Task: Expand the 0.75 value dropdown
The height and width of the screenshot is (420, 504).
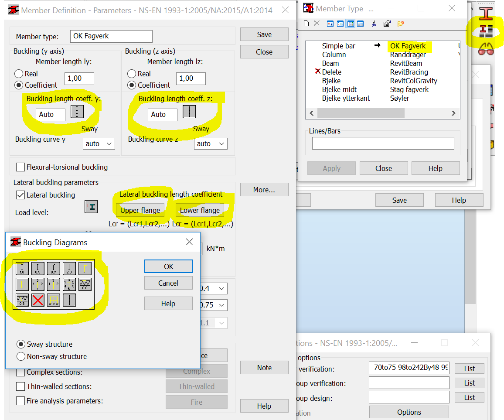Action: (x=221, y=305)
